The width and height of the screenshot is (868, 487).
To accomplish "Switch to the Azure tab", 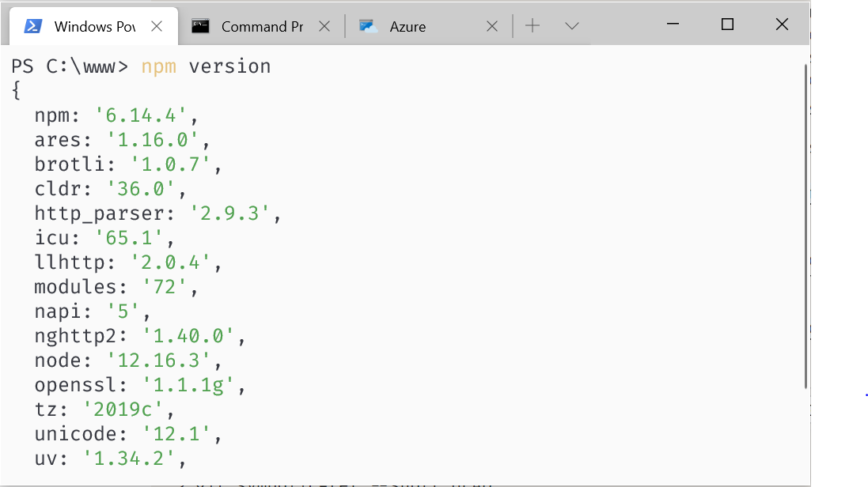I will coord(429,26).
